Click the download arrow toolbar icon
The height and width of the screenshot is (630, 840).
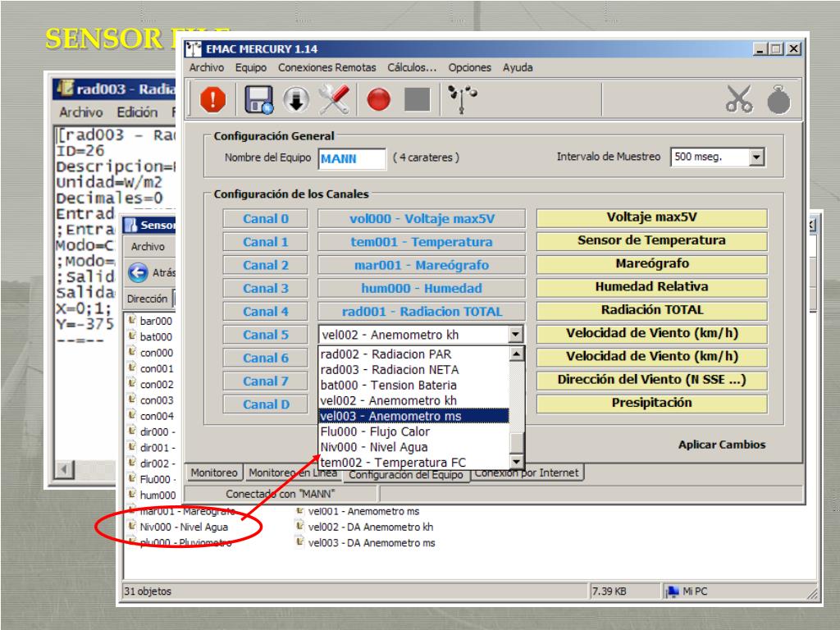point(295,99)
